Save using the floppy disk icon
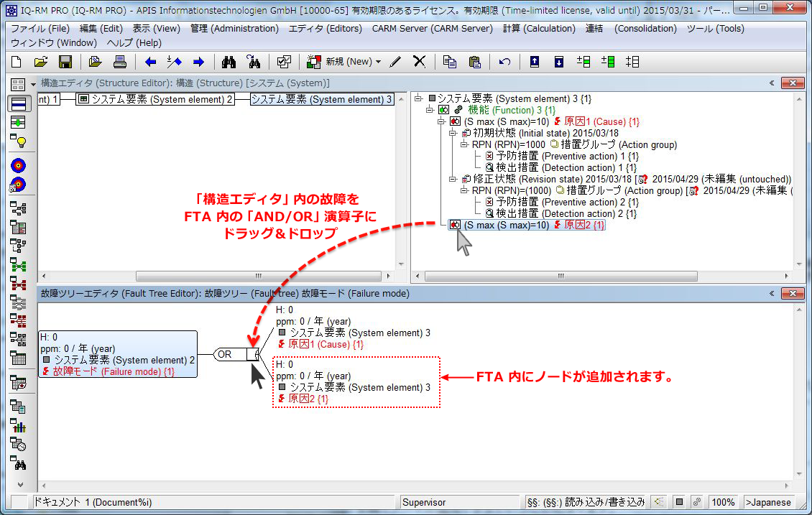Image resolution: width=812 pixels, height=515 pixels. tap(65, 62)
